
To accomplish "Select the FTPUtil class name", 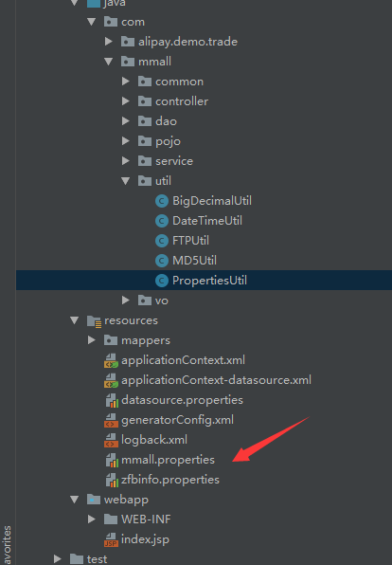I will tap(190, 241).
